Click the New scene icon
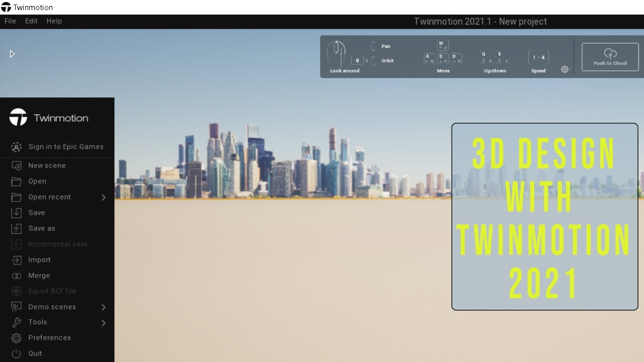 click(x=17, y=165)
